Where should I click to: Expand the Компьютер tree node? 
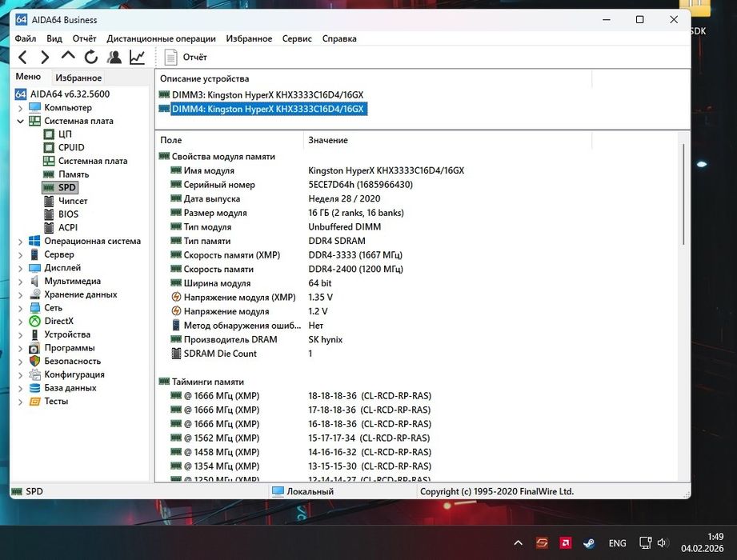20,108
